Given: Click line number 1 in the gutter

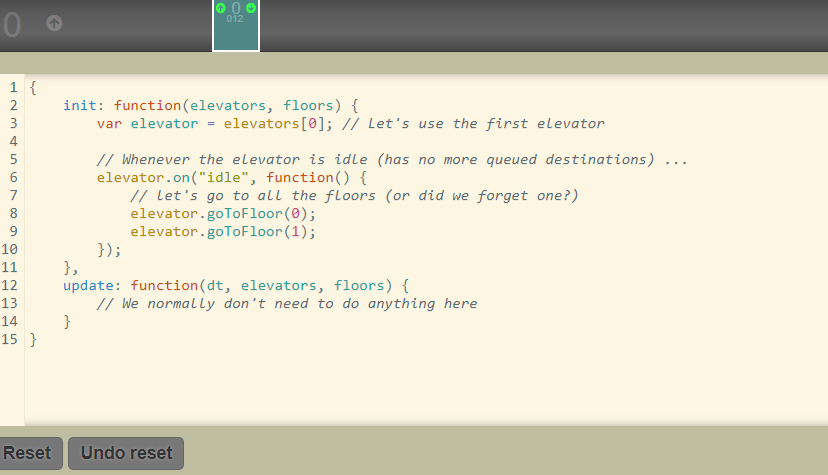Looking at the screenshot, I should [x=13, y=88].
